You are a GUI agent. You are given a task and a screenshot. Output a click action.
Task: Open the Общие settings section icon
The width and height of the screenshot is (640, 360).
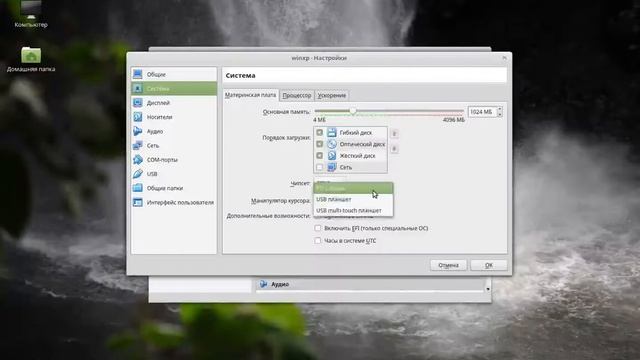point(138,74)
